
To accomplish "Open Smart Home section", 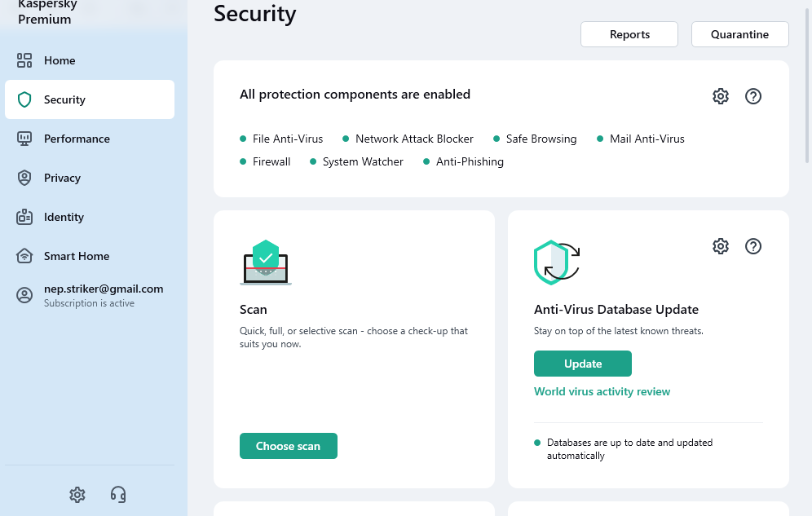I will 77,256.
